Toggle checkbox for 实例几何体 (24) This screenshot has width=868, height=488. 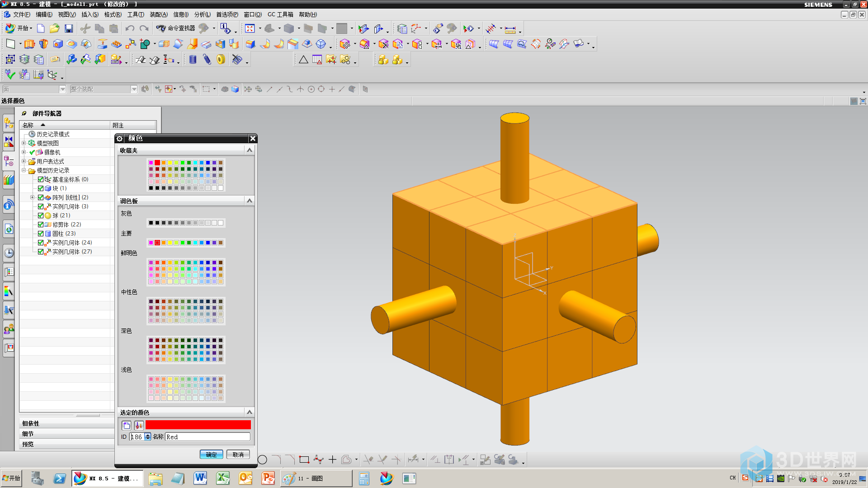(x=41, y=243)
